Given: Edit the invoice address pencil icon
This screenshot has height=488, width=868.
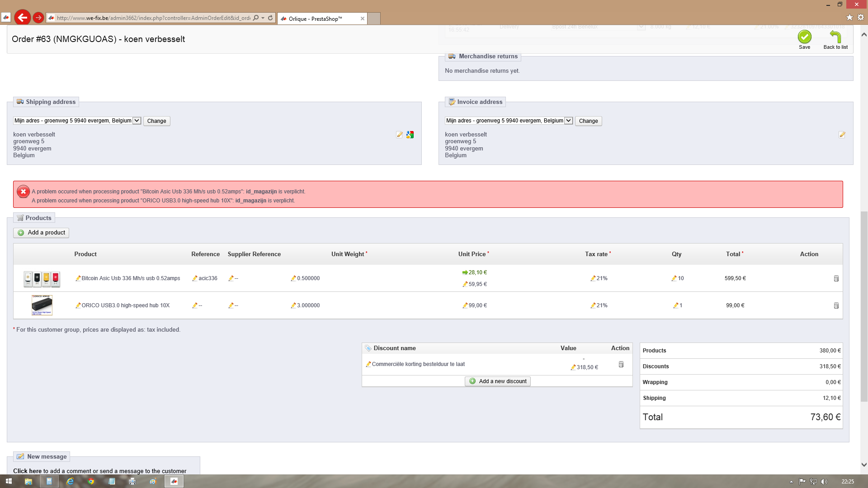Looking at the screenshot, I should (842, 135).
